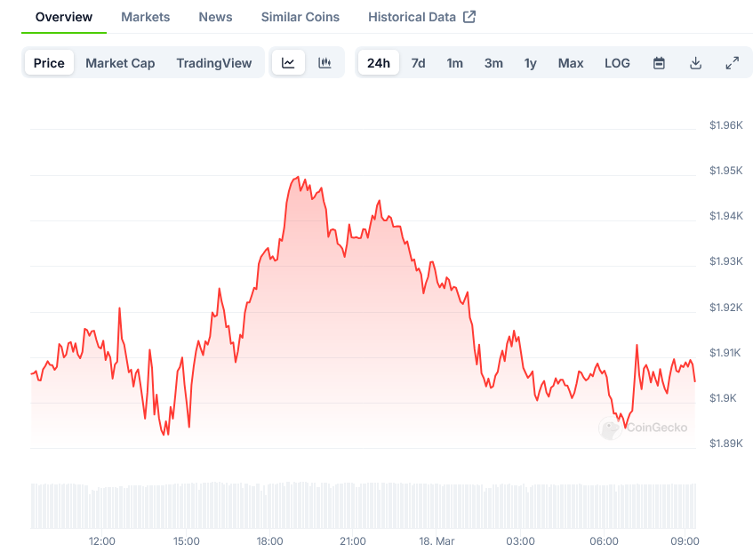The image size is (753, 560).
Task: Select the Market Cap chart mode
Action: (120, 63)
